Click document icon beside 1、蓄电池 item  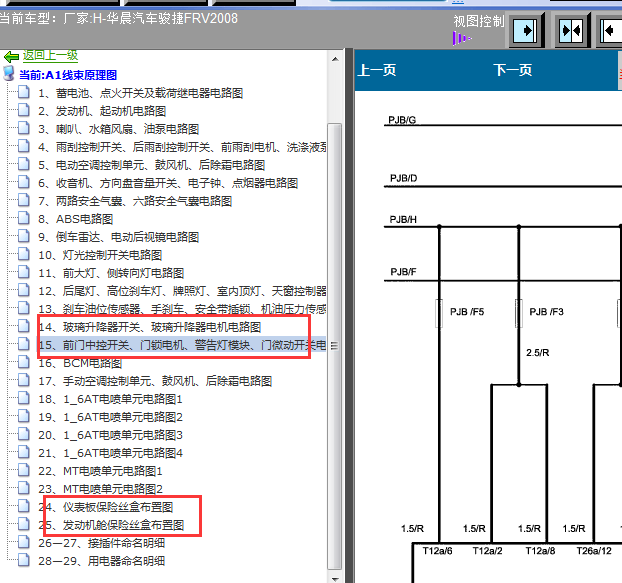pos(23,92)
